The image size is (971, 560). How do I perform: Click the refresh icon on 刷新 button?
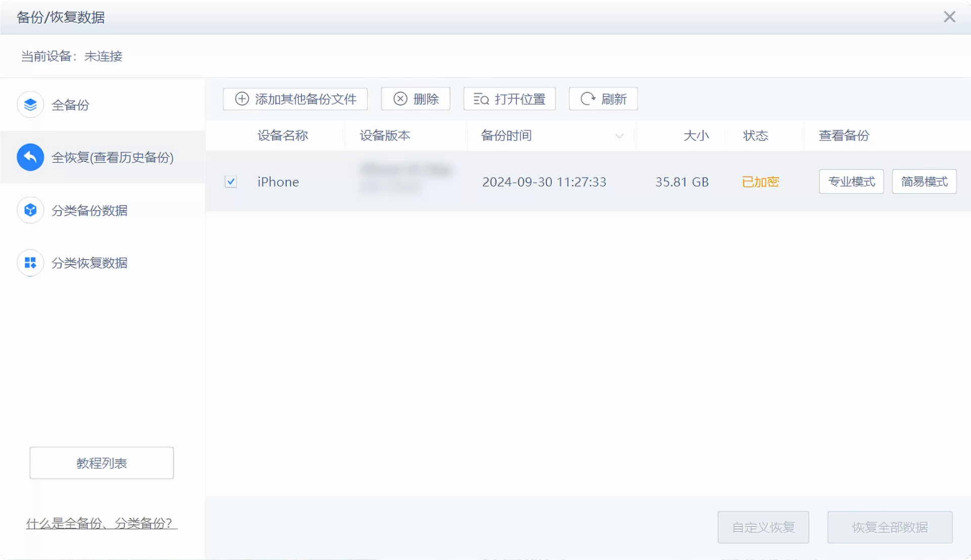(587, 99)
